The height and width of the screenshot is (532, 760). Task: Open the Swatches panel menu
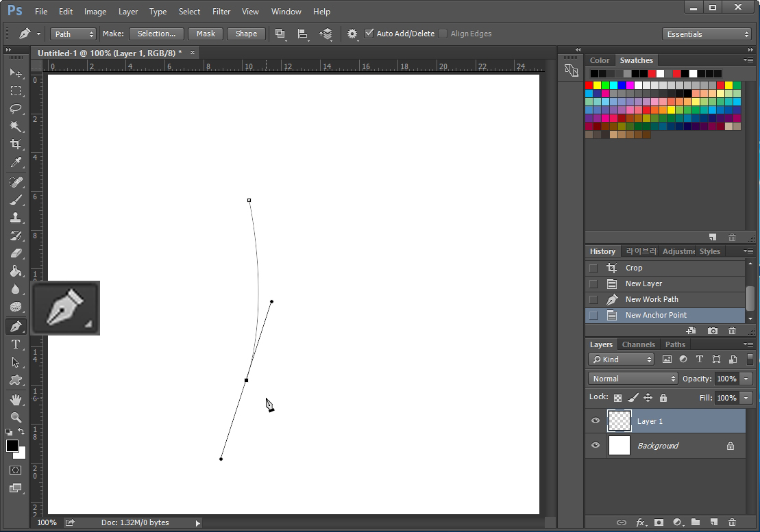(748, 60)
